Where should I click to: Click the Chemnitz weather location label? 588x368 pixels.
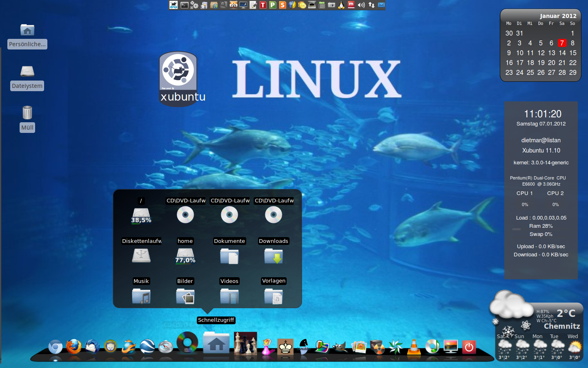[562, 326]
